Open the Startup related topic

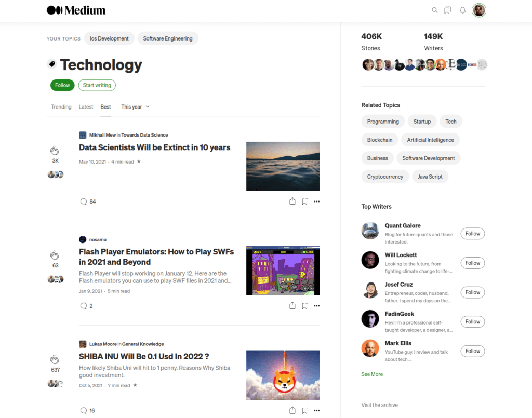click(x=422, y=122)
